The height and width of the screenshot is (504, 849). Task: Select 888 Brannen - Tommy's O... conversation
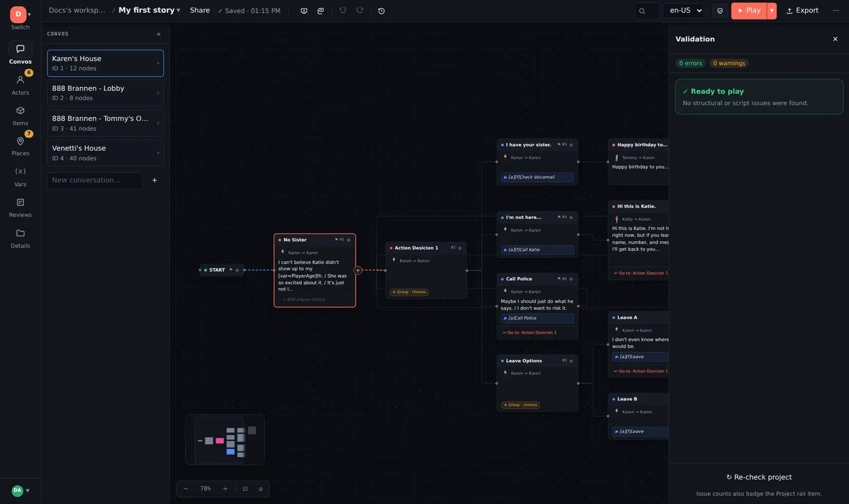point(106,123)
